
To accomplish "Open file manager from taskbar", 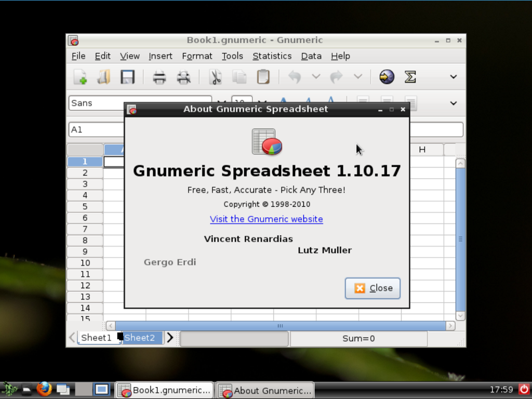I will [26, 390].
